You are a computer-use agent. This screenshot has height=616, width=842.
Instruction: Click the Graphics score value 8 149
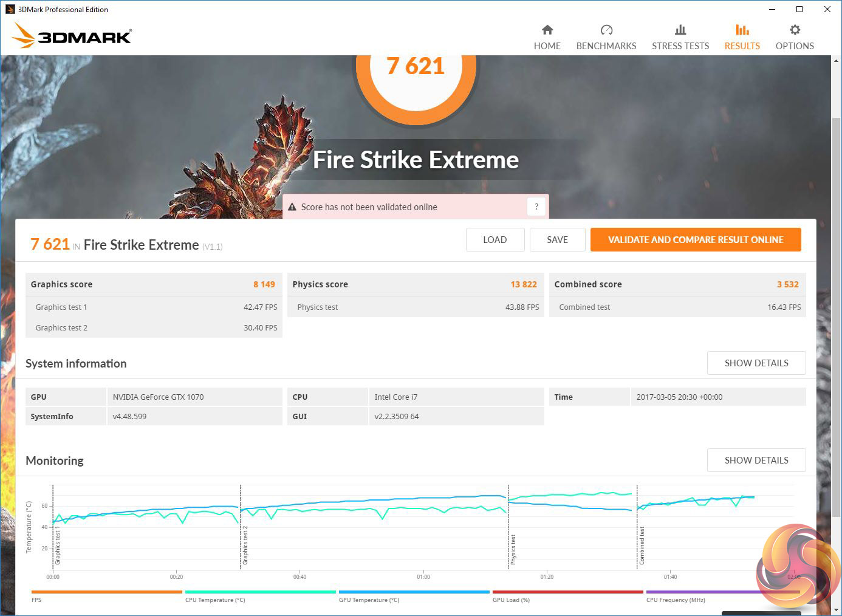(x=264, y=284)
